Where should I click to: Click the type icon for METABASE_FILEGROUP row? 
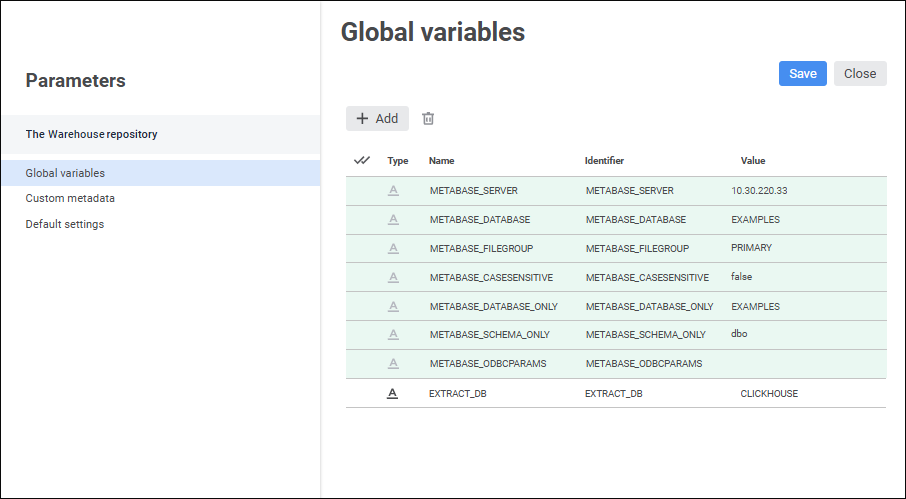tap(393, 249)
